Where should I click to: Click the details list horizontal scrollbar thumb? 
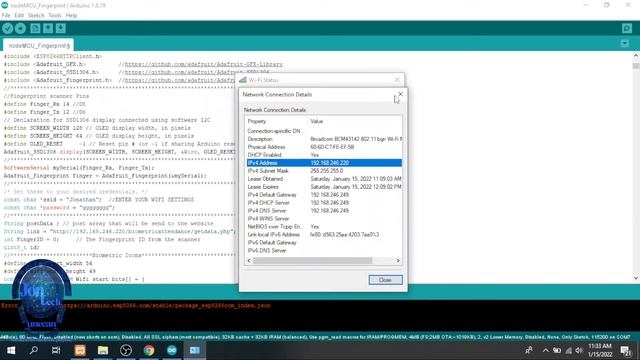(x=313, y=260)
